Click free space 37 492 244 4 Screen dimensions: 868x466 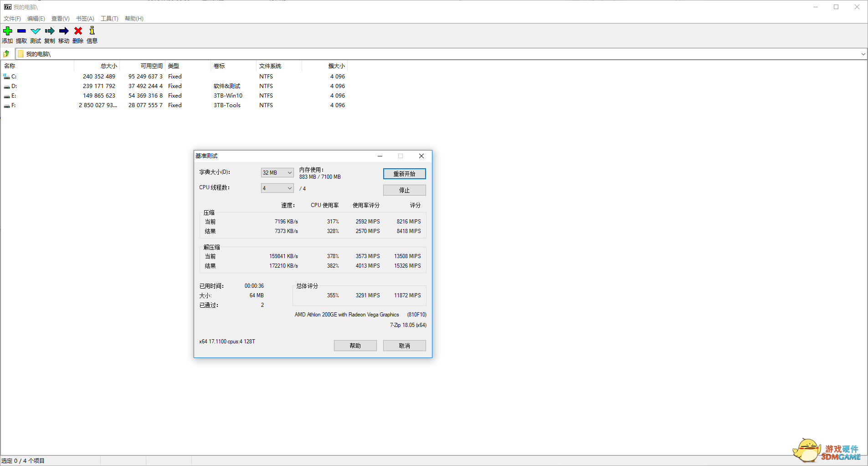[146, 86]
